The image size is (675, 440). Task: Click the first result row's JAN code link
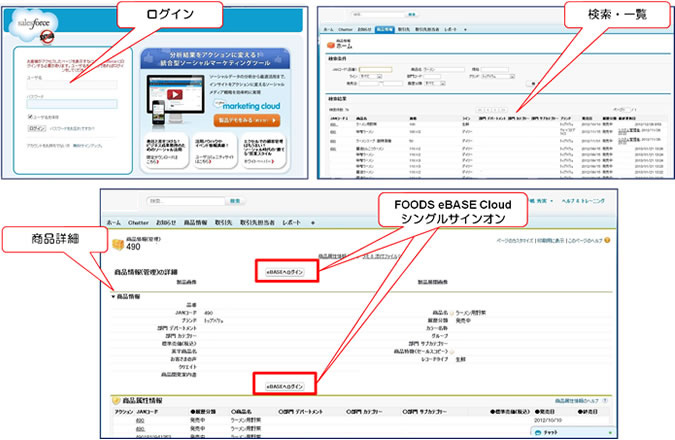pyautogui.click(x=333, y=125)
